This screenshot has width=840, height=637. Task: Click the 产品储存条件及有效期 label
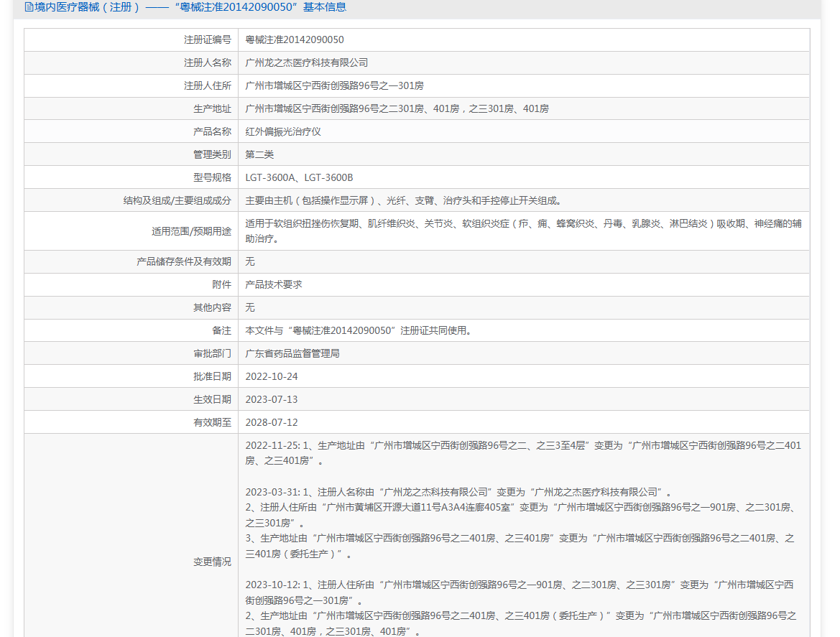pyautogui.click(x=184, y=261)
